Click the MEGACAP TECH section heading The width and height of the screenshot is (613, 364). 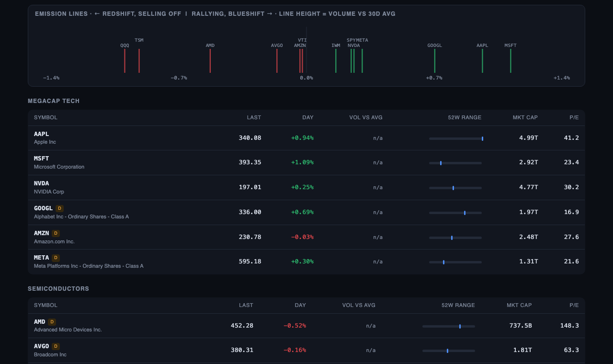[x=54, y=101]
